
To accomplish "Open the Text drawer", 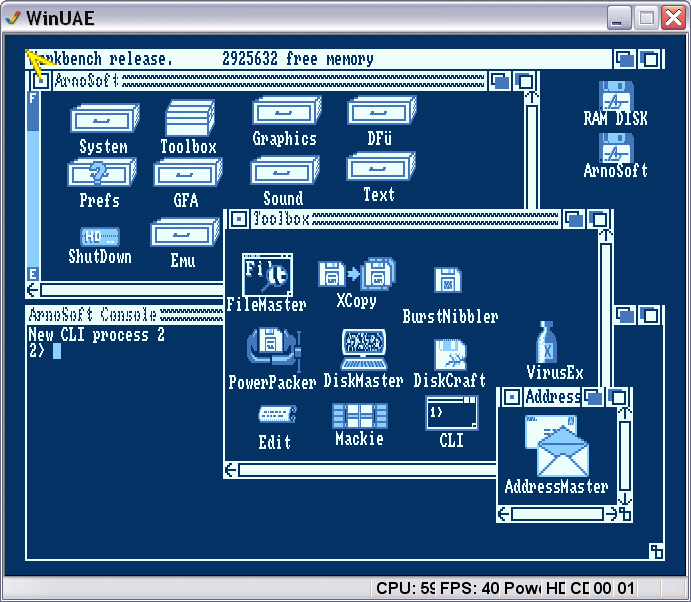I will click(381, 167).
